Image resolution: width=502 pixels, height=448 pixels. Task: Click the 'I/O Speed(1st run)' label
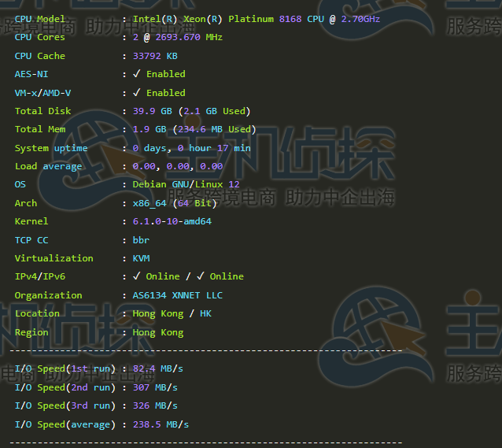click(65, 368)
